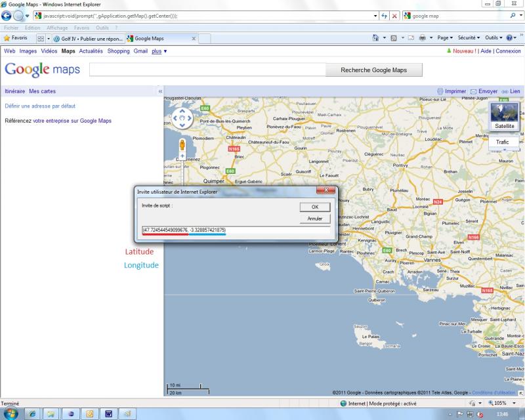The image size is (525, 420).
Task: Click the Refresh icon beside address bar
Action: point(385,16)
